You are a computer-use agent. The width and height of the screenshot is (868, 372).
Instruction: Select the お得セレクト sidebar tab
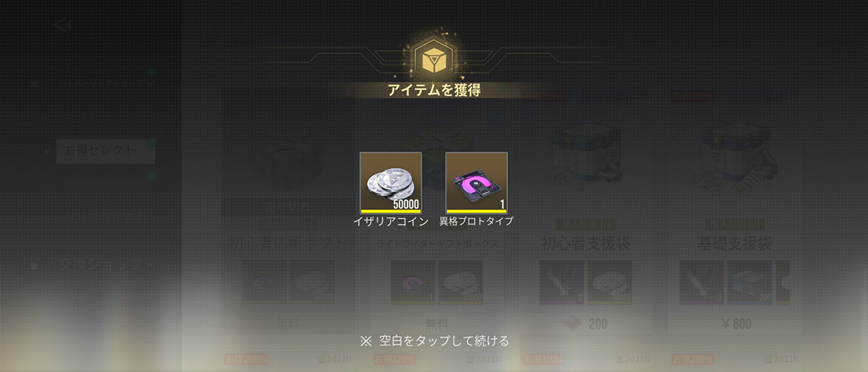[105, 151]
